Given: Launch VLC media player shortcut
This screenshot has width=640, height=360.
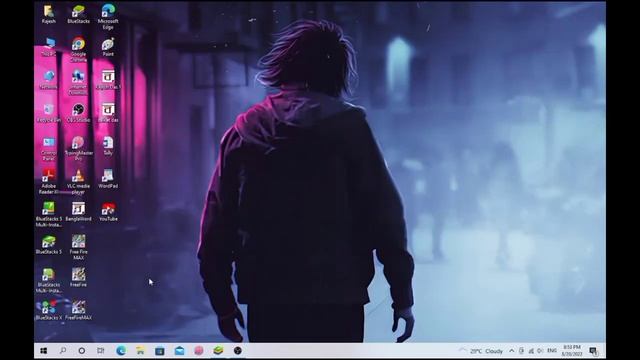Looking at the screenshot, I should (x=78, y=182).
